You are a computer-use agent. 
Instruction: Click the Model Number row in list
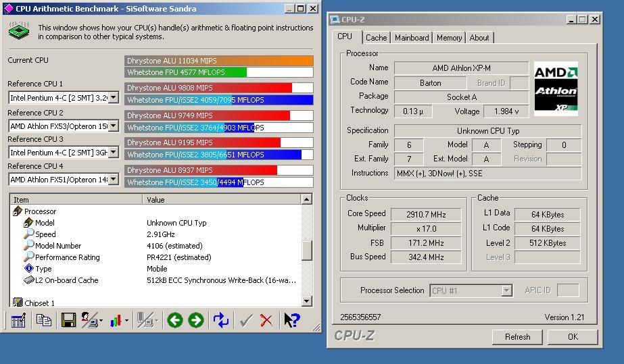[156, 246]
